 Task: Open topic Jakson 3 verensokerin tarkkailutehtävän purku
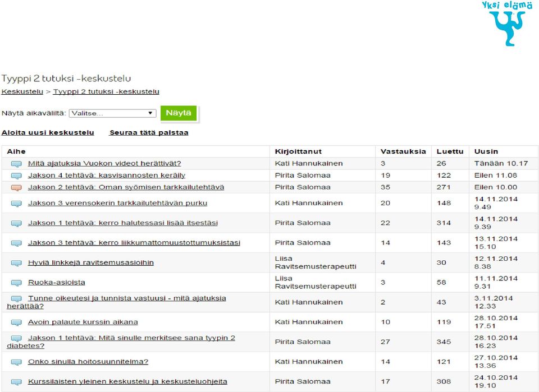pos(117,203)
